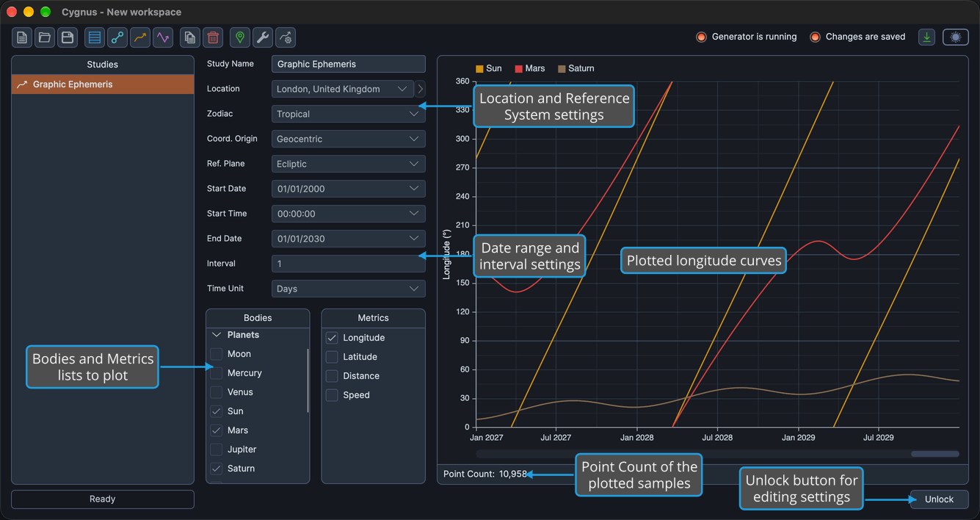Click the chart horizontal scrollbar thumb
The image size is (980, 520).
pos(935,454)
